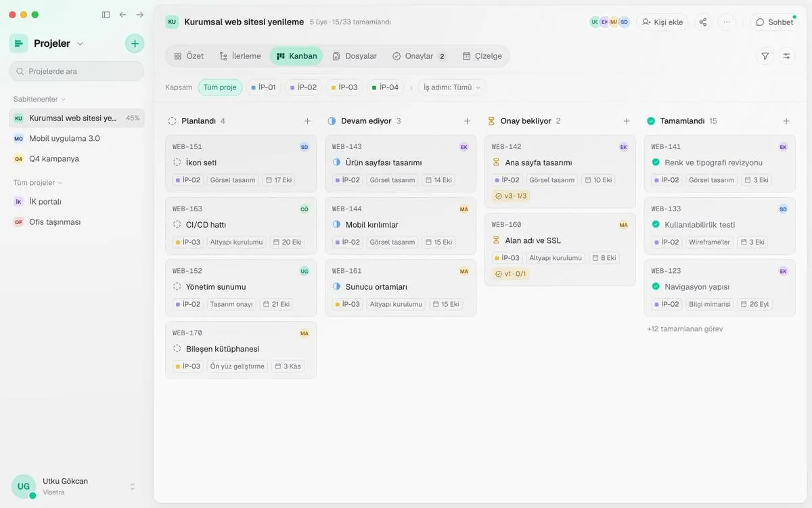812x508 pixels.
Task: Open the Onaylar tab
Action: 420,56
